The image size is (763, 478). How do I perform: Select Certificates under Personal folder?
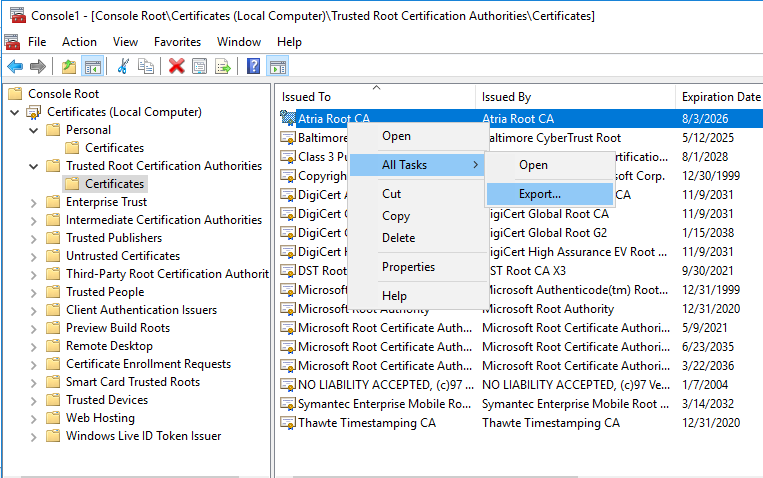point(114,147)
